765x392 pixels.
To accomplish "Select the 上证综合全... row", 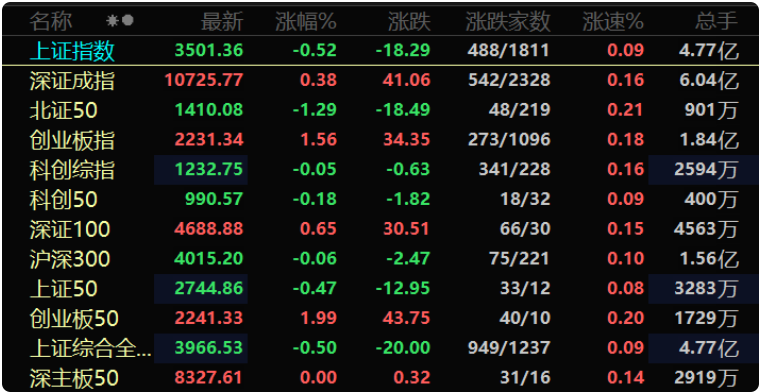I will [x=381, y=348].
